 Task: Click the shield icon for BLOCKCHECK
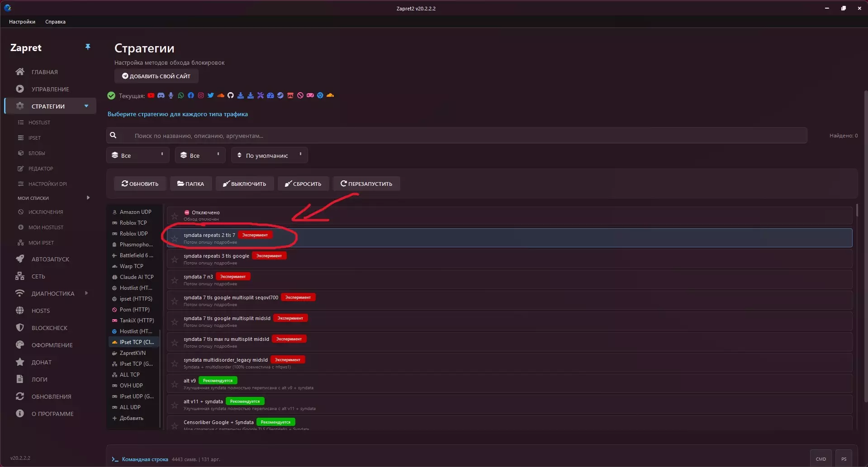coord(20,328)
